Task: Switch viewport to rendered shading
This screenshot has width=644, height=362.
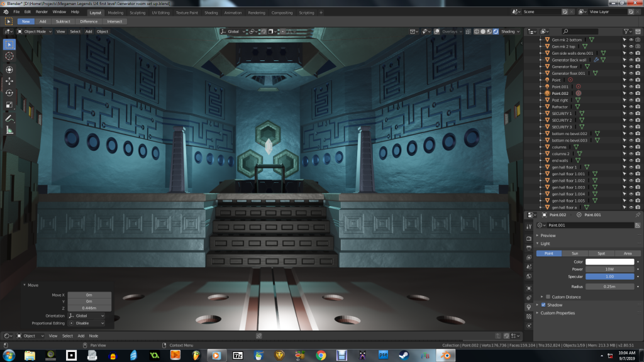Action: click(x=496, y=31)
